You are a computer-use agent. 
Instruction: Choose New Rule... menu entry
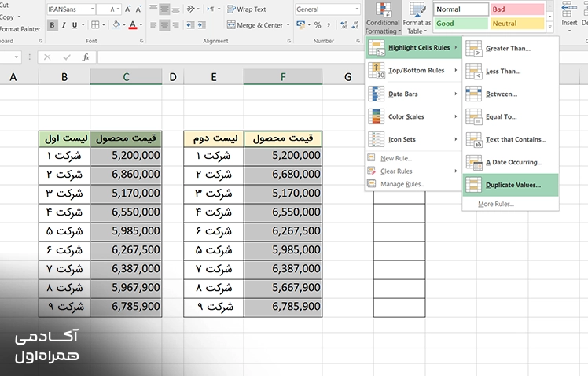click(x=413, y=158)
